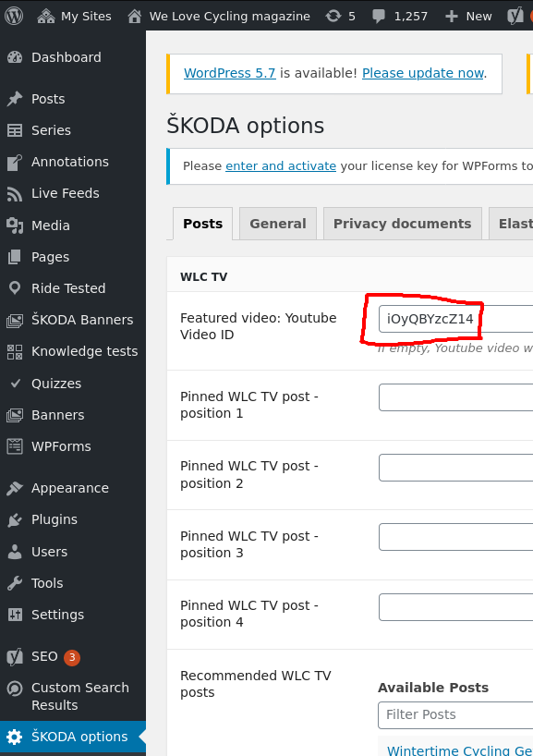The width and height of the screenshot is (533, 756).
Task: Open WPForms from its sidebar icon
Action: (x=15, y=446)
